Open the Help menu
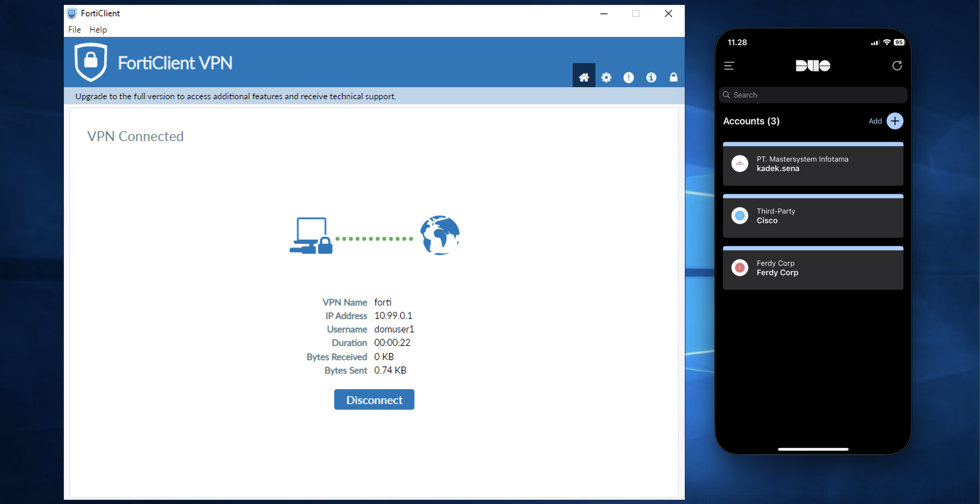 pos(98,30)
